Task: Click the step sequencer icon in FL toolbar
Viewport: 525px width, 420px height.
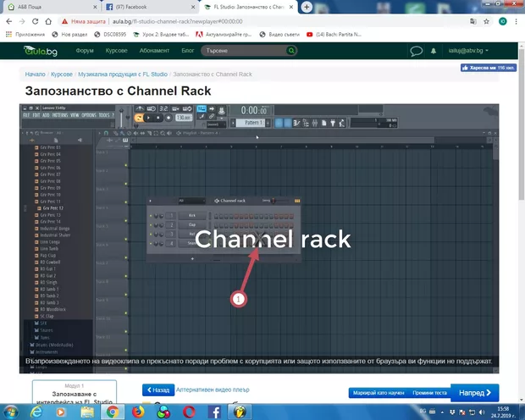Action: pos(296,123)
